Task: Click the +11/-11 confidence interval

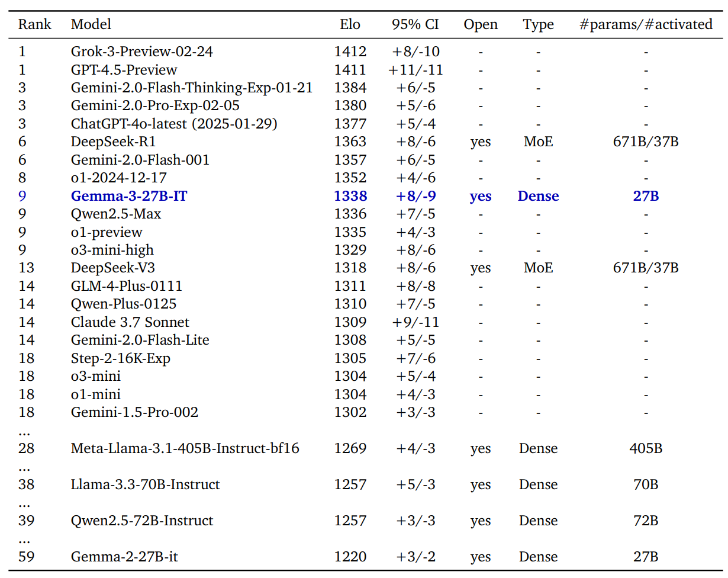Action: point(415,70)
